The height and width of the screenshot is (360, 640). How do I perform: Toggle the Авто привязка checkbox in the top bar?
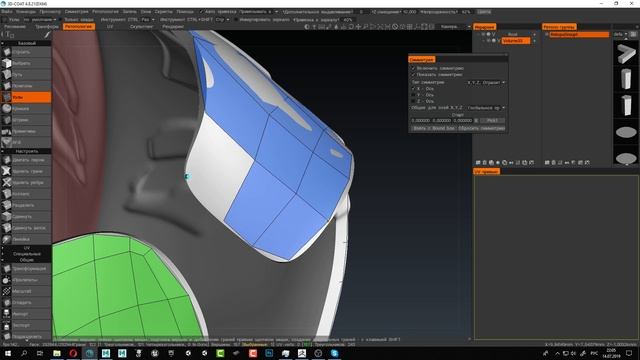tap(202, 12)
